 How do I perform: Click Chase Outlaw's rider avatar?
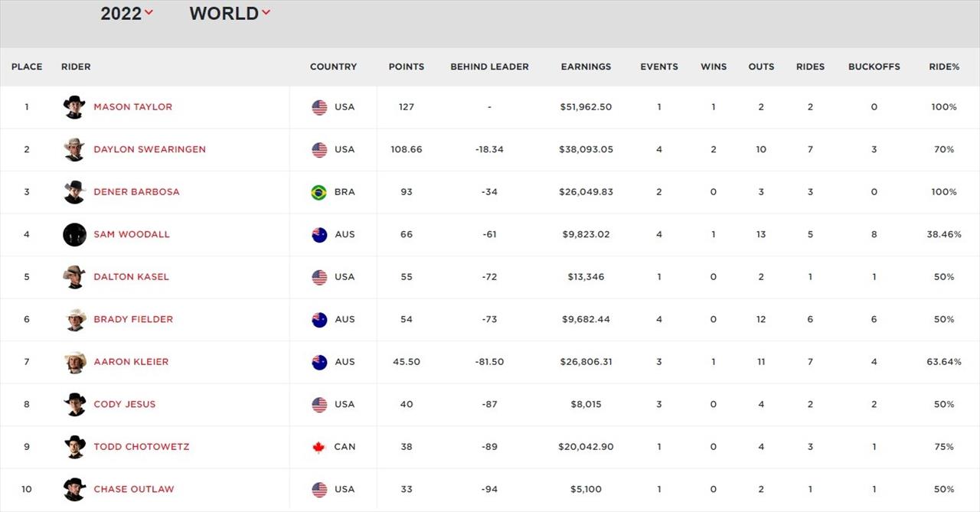(74, 490)
